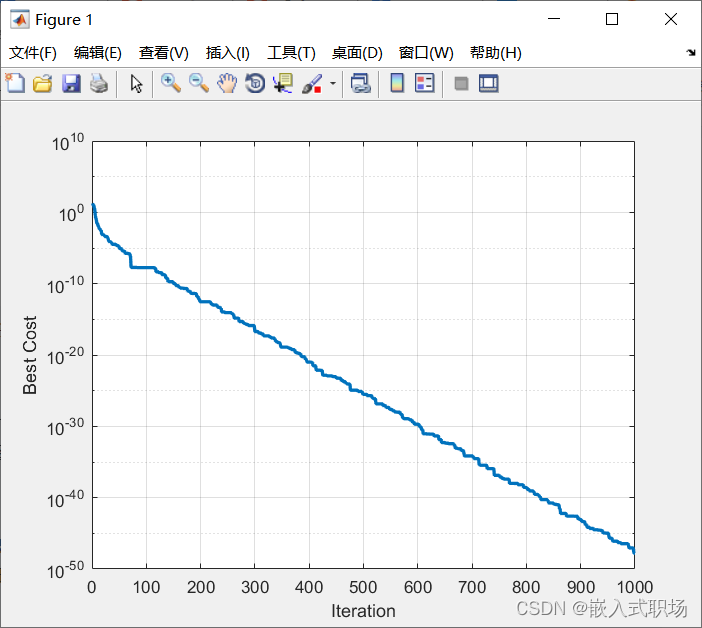Click the blue convergence curve line
Viewport: 702px width, 628px height.
[x=363, y=394]
